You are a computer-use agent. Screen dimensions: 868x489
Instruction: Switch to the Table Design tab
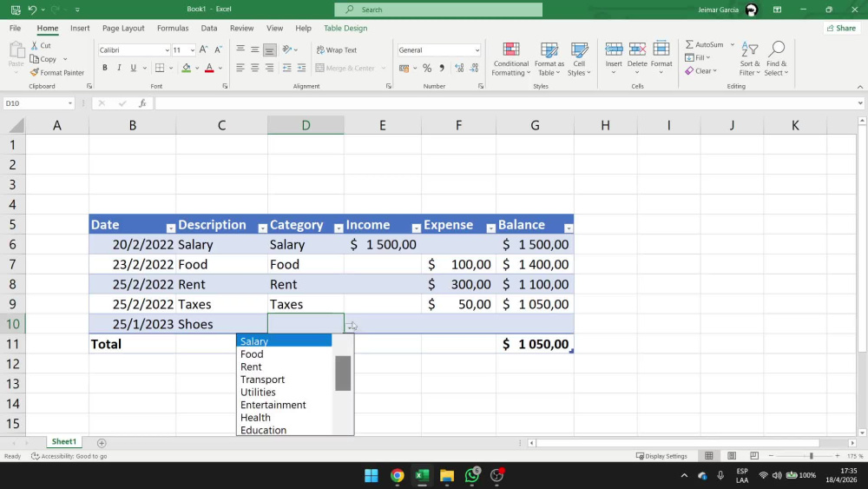tap(345, 28)
